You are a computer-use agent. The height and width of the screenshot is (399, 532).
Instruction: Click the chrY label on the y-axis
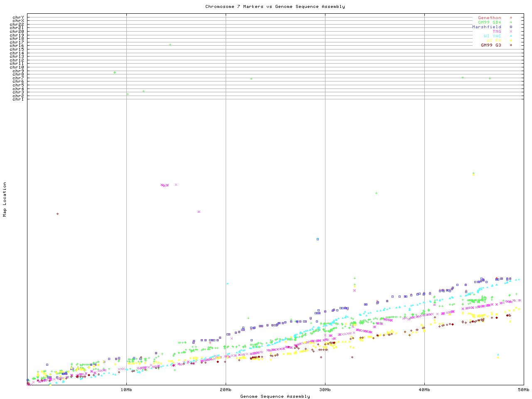pos(18,17)
